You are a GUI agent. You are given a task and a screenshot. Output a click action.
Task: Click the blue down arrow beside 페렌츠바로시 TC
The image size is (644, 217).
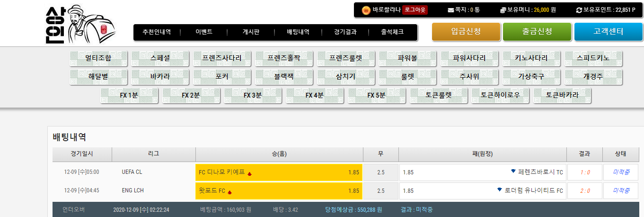513,171
